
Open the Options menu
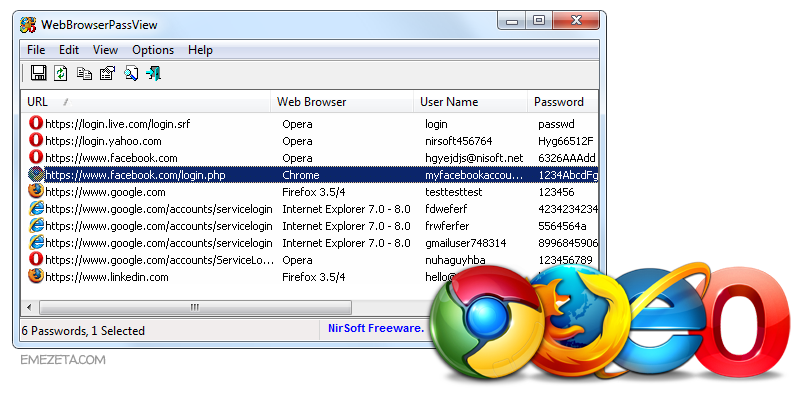[x=153, y=50]
